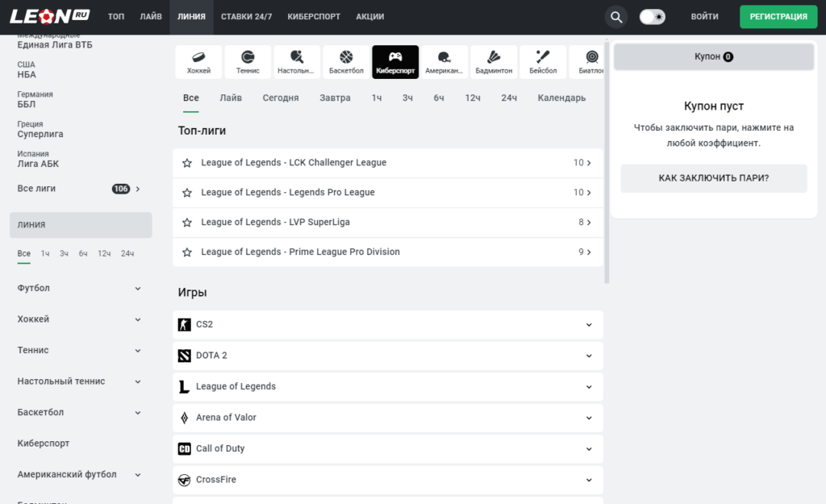The image size is (826, 504).
Task: Select the sidebar 3ч time filter
Action: click(x=64, y=254)
